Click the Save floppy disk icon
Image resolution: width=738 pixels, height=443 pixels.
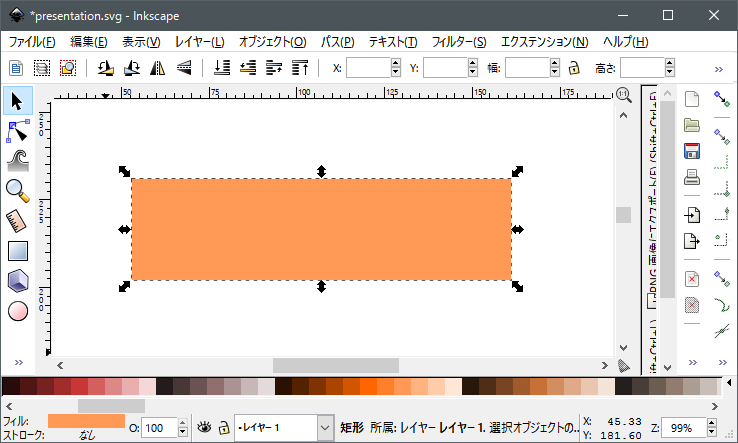[691, 151]
